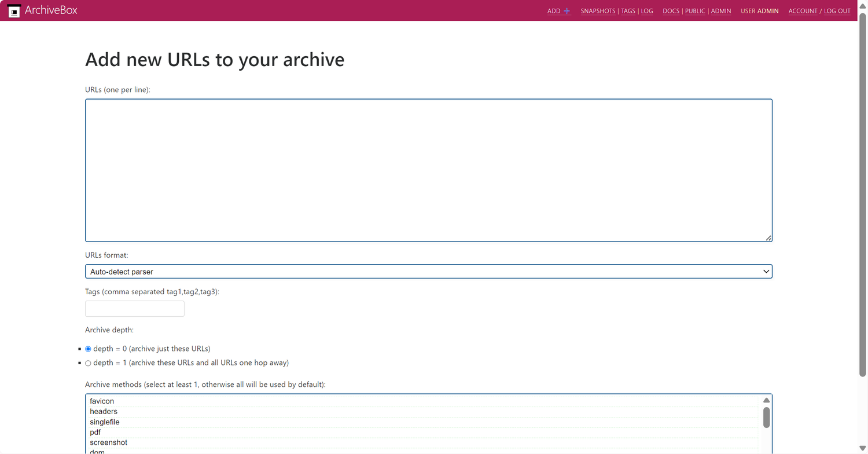Switch to the PUBLIC index view
This screenshot has width=868, height=454.
695,11
